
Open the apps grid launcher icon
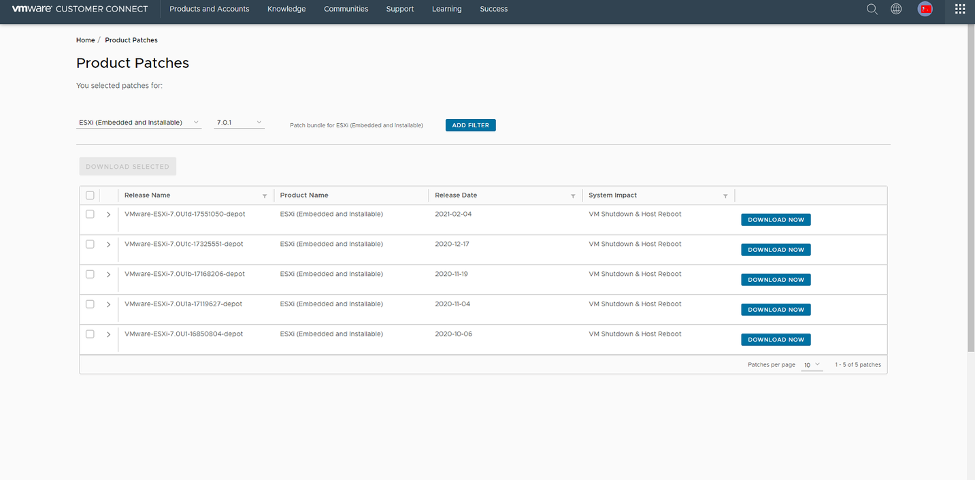click(x=960, y=9)
